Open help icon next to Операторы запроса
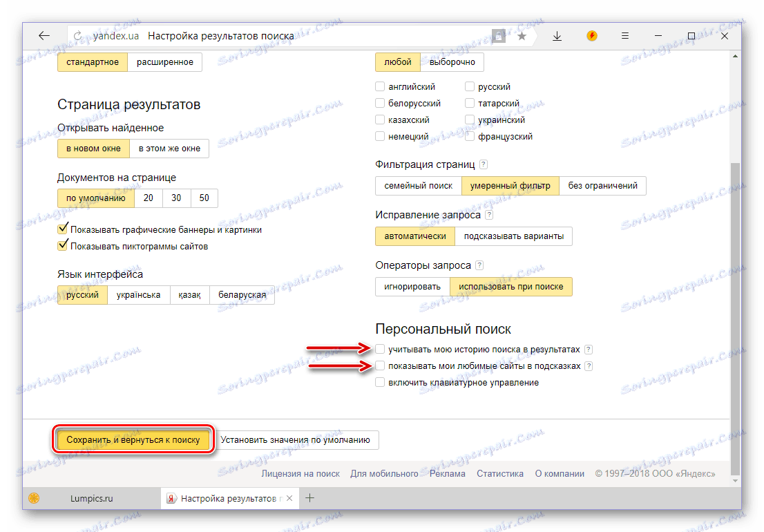764x532 pixels. [x=479, y=265]
